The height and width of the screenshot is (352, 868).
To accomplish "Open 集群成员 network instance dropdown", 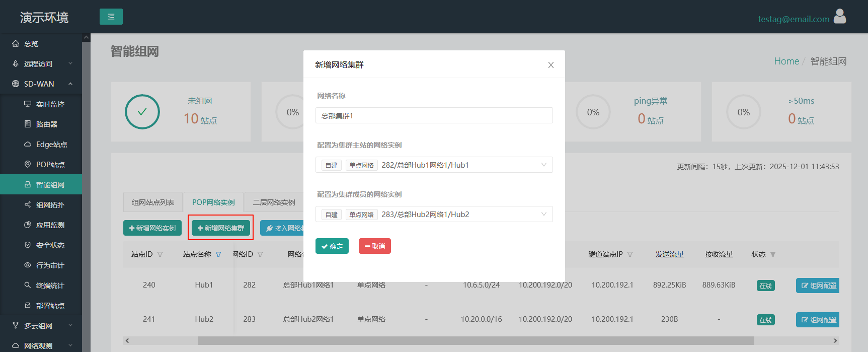I will click(434, 214).
